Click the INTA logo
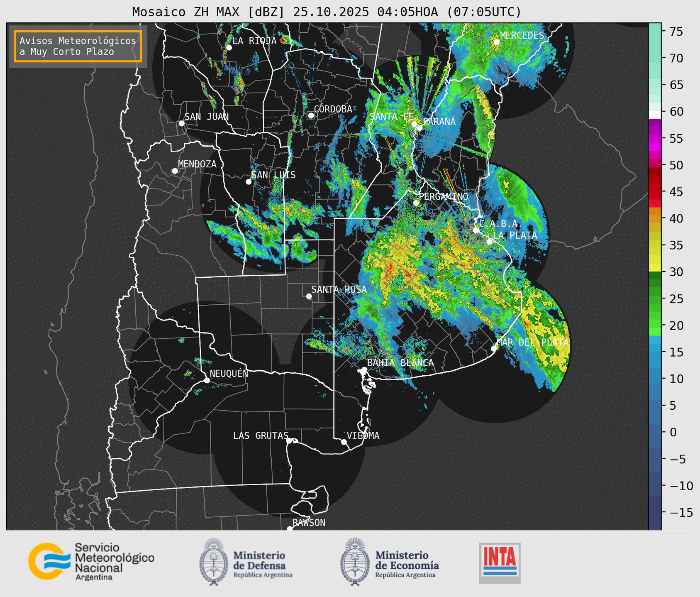 (500, 563)
